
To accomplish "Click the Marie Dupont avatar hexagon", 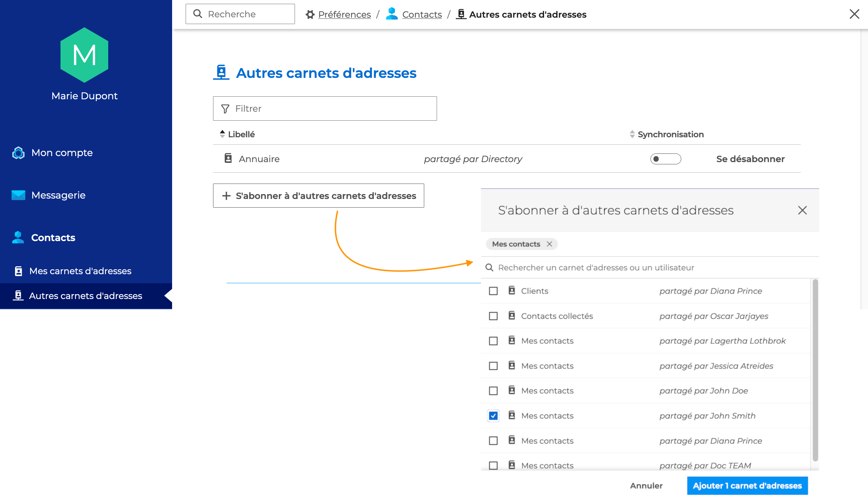I will 85,55.
